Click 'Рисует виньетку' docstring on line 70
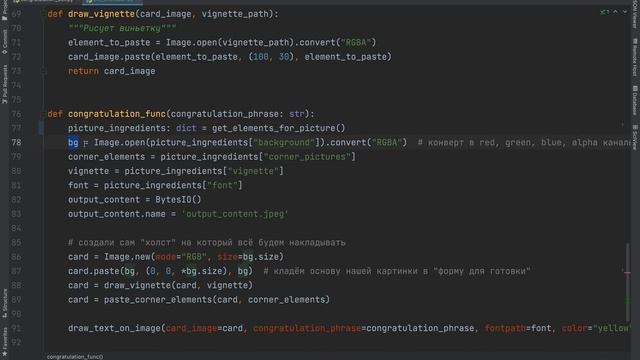Viewport: 640px width, 360px height. [x=122, y=28]
